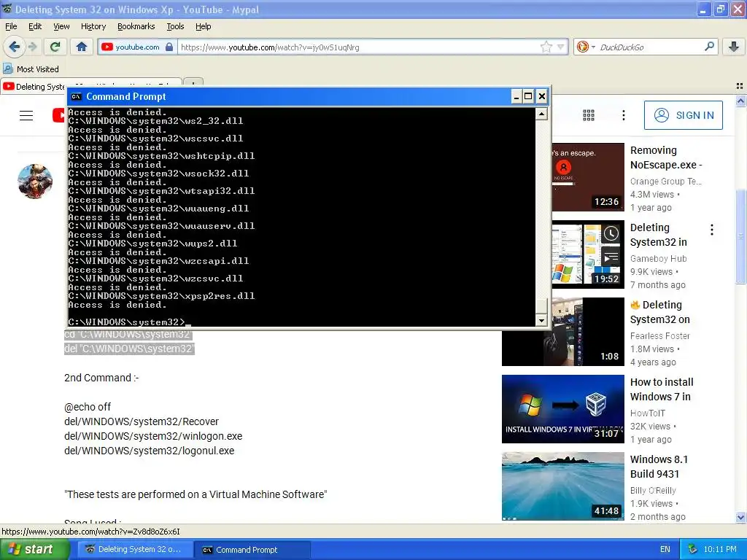
Task: Click the Command Prompt title bar system icon
Action: pos(76,97)
